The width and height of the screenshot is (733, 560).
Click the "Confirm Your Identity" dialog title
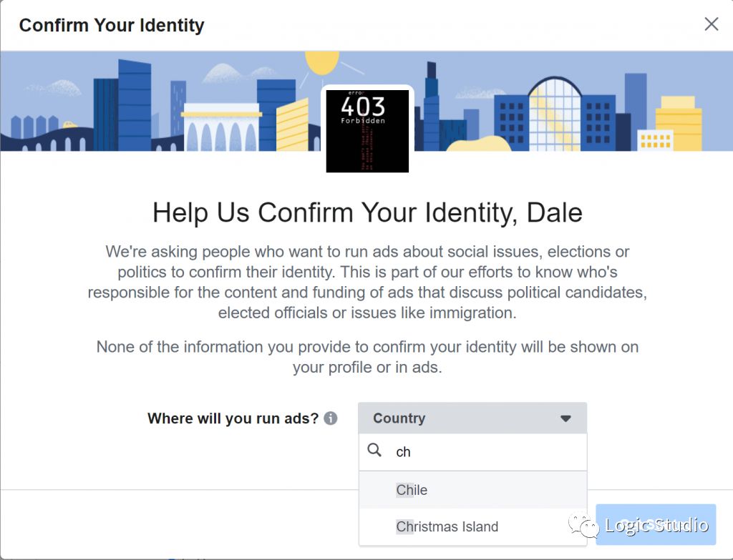[x=112, y=25]
